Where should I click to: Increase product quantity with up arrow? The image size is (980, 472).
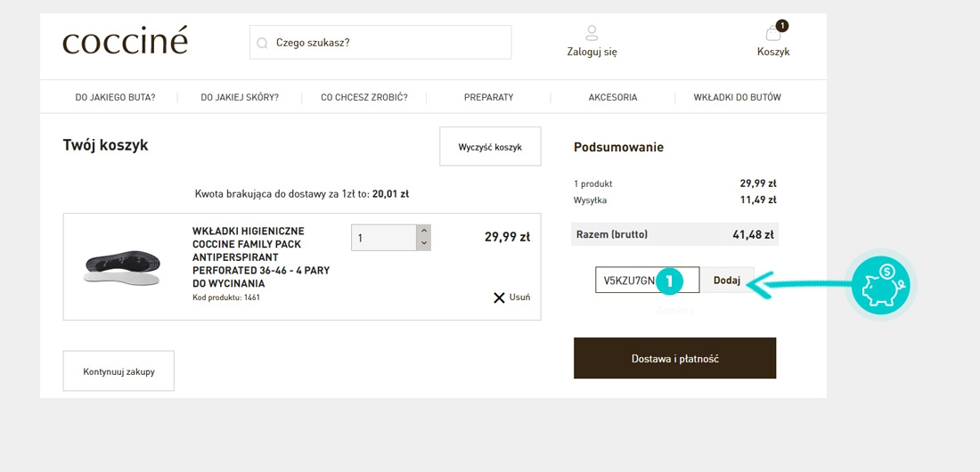click(x=423, y=232)
